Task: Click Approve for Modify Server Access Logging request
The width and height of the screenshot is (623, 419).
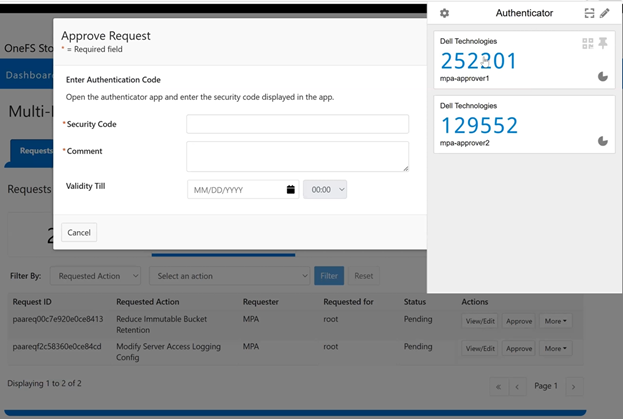Action: tap(518, 348)
